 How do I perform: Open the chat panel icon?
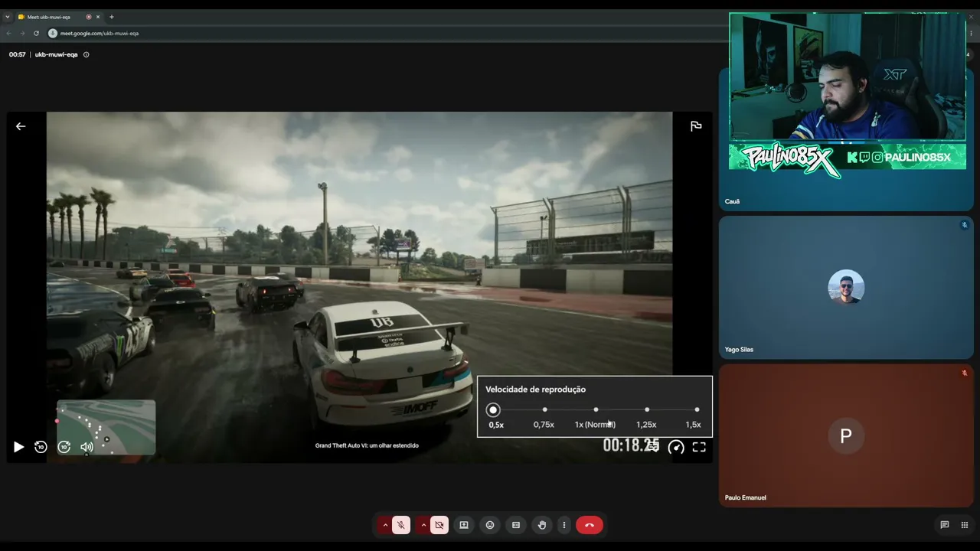945,525
